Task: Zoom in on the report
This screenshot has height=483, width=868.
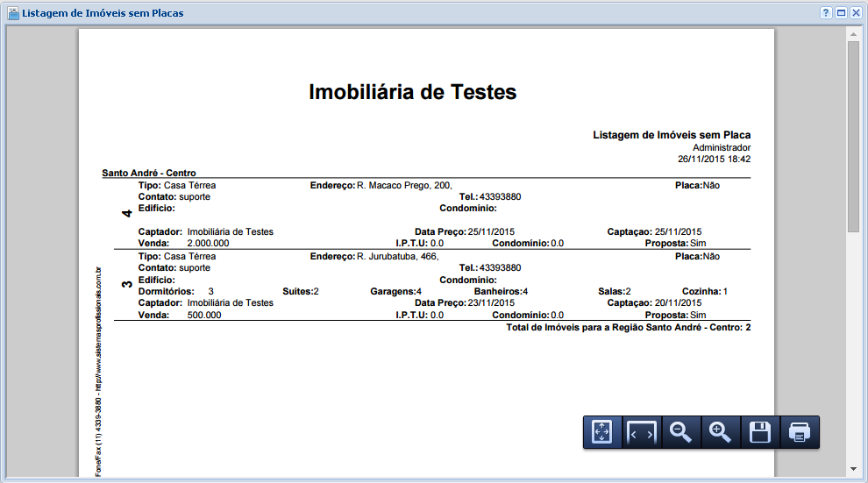Action: pos(721,432)
